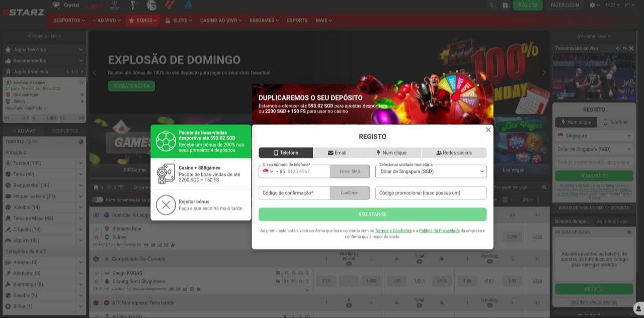This screenshot has height=318, width=644.
Task: Click the gift box icon in header
Action: click(505, 5)
